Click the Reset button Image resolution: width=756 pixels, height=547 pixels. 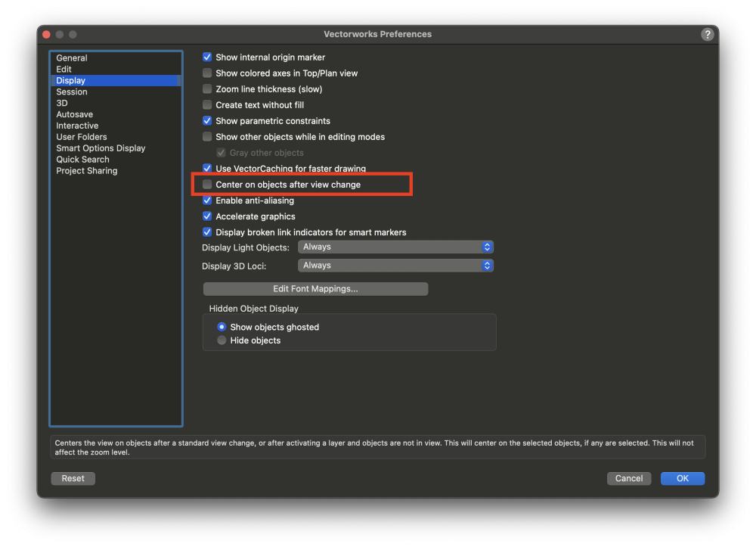[x=73, y=478]
